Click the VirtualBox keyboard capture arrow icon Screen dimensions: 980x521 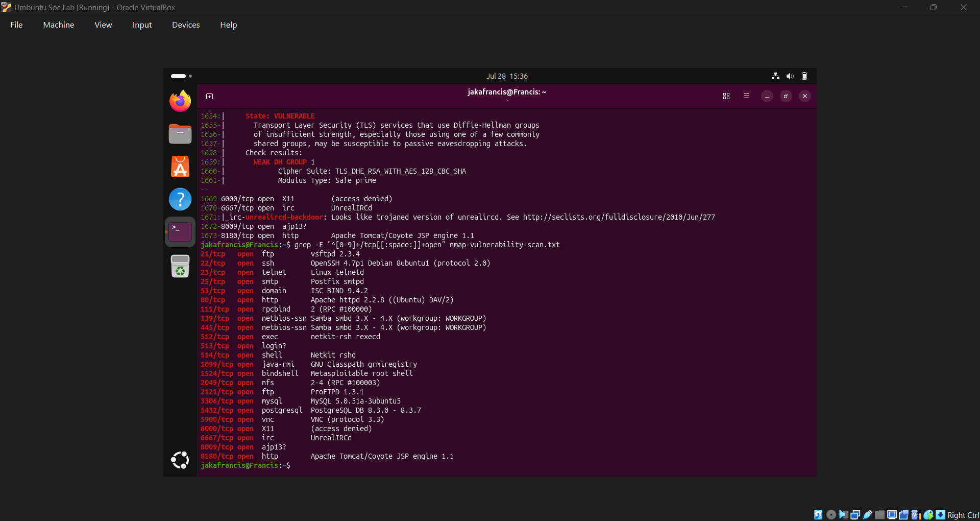(x=940, y=515)
